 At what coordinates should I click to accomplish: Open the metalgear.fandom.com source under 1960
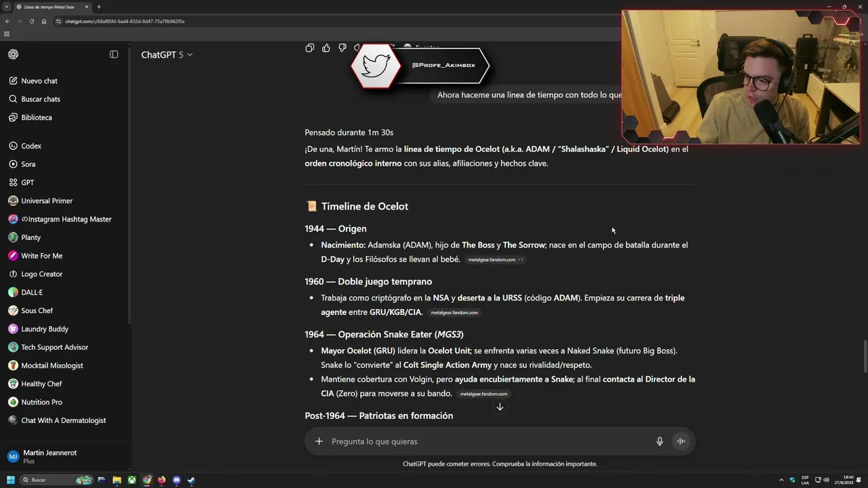[454, 312]
